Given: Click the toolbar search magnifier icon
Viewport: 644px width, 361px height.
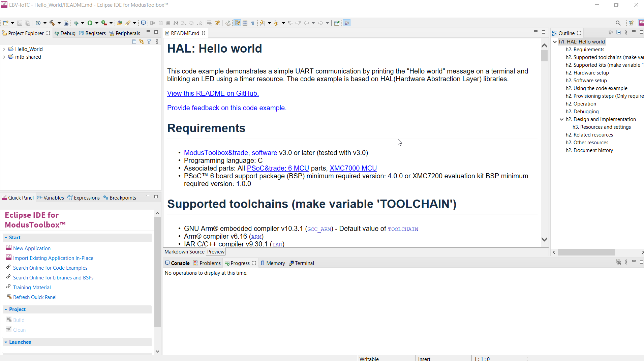Looking at the screenshot, I should (x=618, y=23).
